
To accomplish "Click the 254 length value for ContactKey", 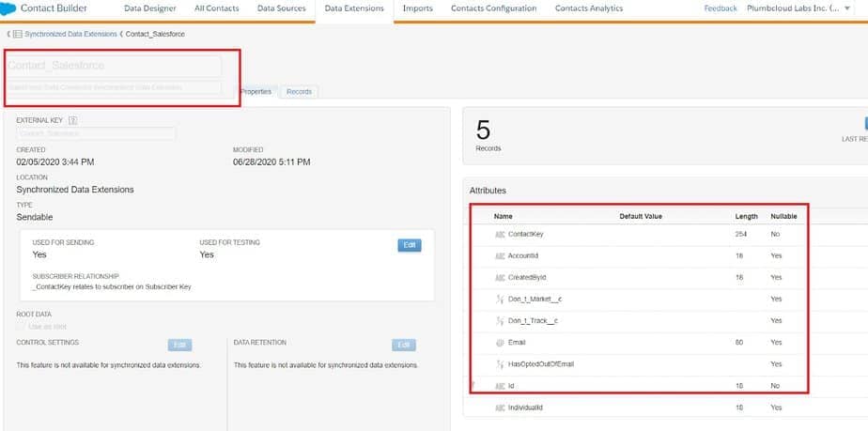I will (740, 234).
